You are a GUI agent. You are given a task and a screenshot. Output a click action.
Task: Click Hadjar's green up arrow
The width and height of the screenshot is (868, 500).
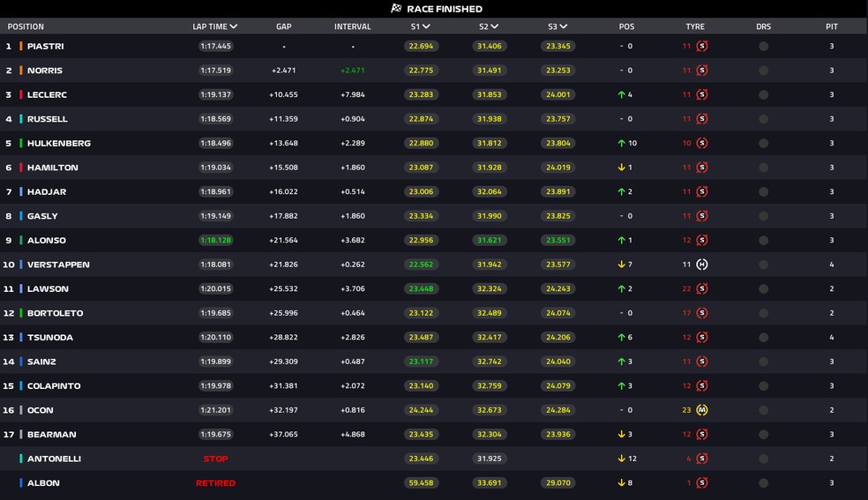tap(621, 192)
